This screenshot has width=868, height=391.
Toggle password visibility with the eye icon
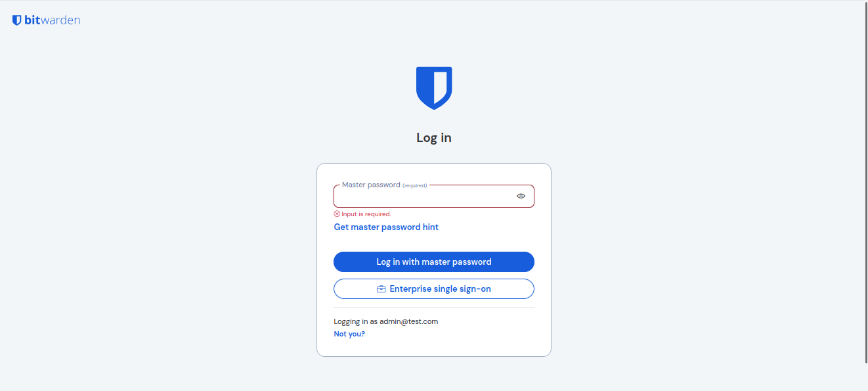click(x=521, y=196)
